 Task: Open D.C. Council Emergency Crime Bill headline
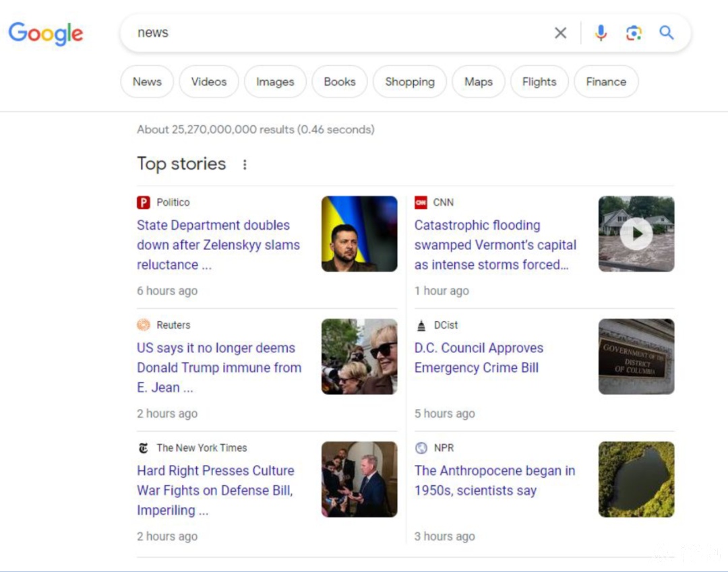click(x=479, y=358)
